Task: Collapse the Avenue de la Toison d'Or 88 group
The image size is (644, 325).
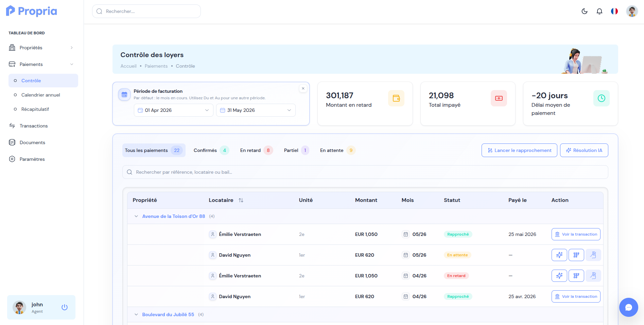Action: pos(136,216)
